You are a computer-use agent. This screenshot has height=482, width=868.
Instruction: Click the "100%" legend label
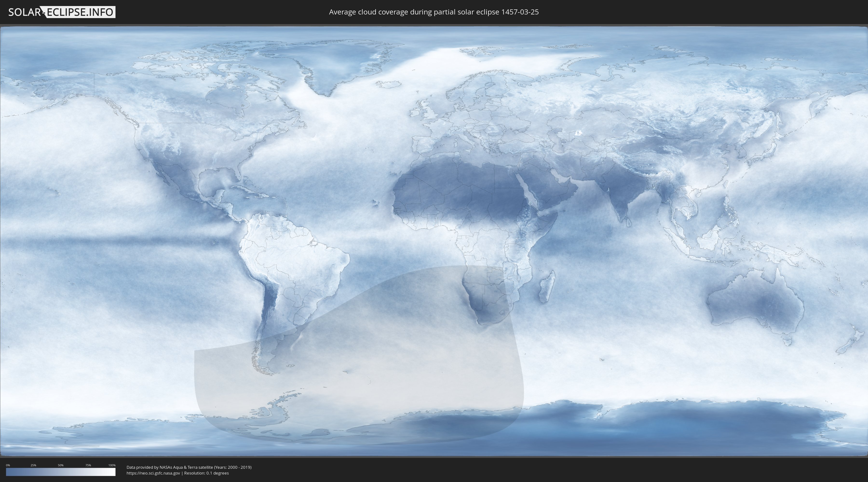[x=112, y=465]
